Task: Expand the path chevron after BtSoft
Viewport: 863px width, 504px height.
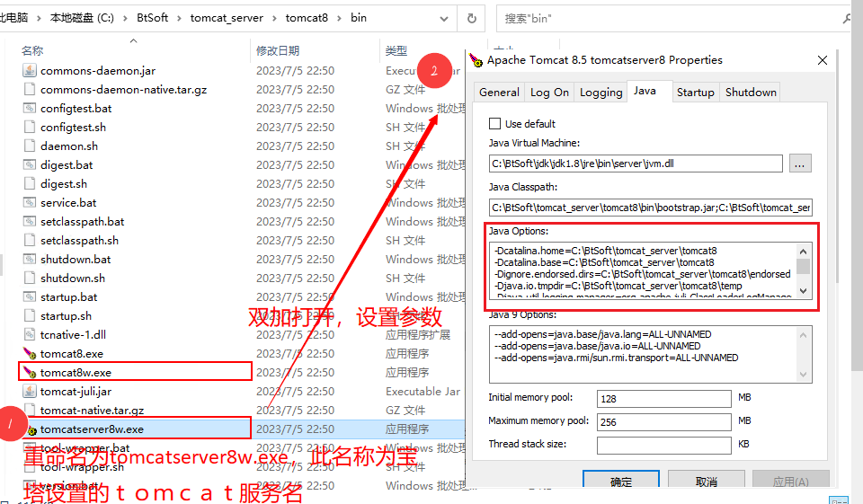Action: (x=180, y=18)
